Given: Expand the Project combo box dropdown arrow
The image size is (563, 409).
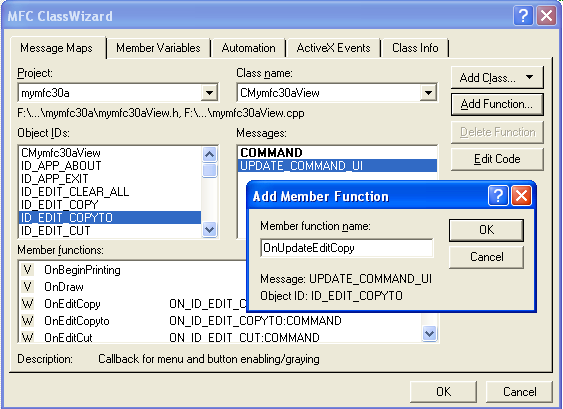Looking at the screenshot, I should click(x=209, y=93).
